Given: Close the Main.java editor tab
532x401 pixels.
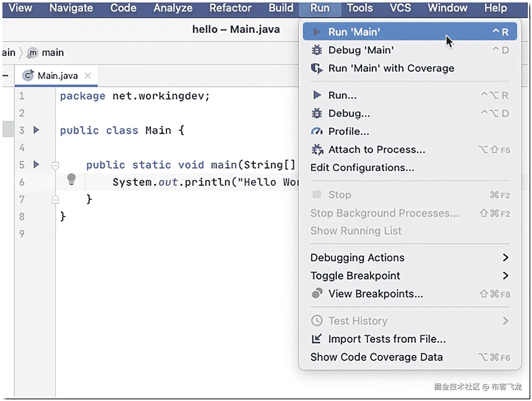Looking at the screenshot, I should 88,76.
